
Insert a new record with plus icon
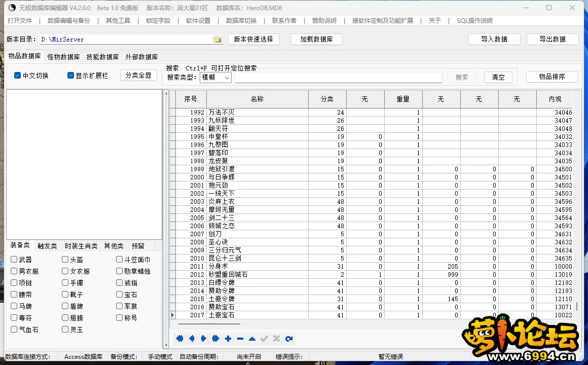[x=228, y=339]
